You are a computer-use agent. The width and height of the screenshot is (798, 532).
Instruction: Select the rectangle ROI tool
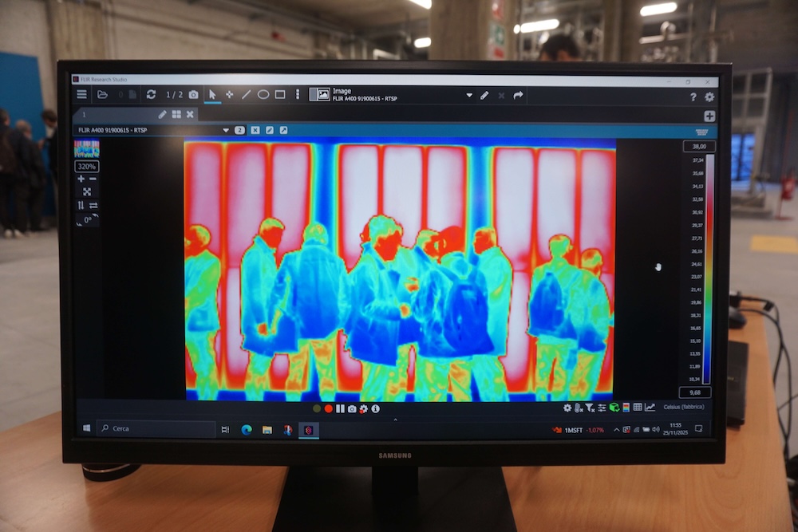(280, 94)
